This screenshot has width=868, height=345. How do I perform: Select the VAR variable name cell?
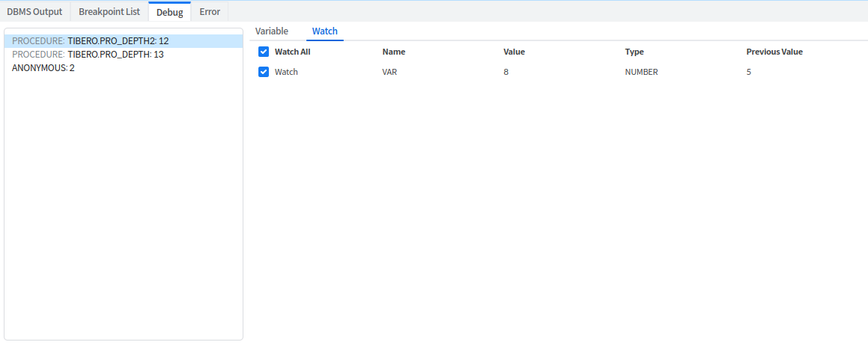389,72
